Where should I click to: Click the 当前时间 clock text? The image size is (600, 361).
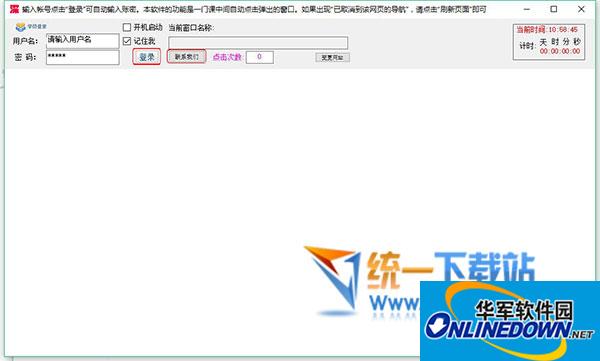547,29
